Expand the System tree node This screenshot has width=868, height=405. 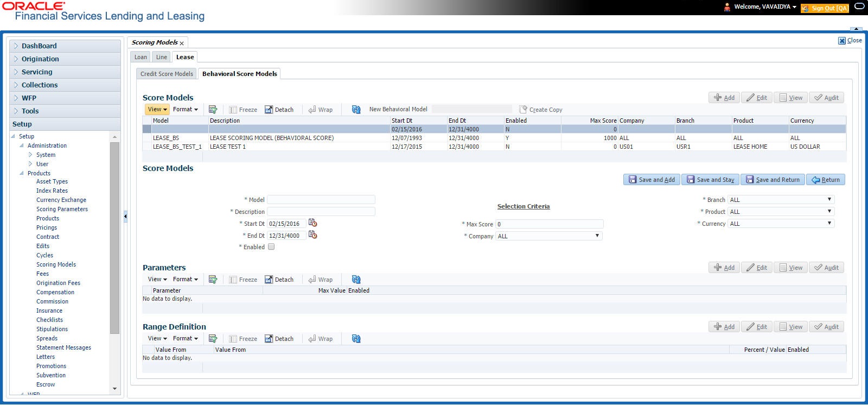pyautogui.click(x=30, y=155)
